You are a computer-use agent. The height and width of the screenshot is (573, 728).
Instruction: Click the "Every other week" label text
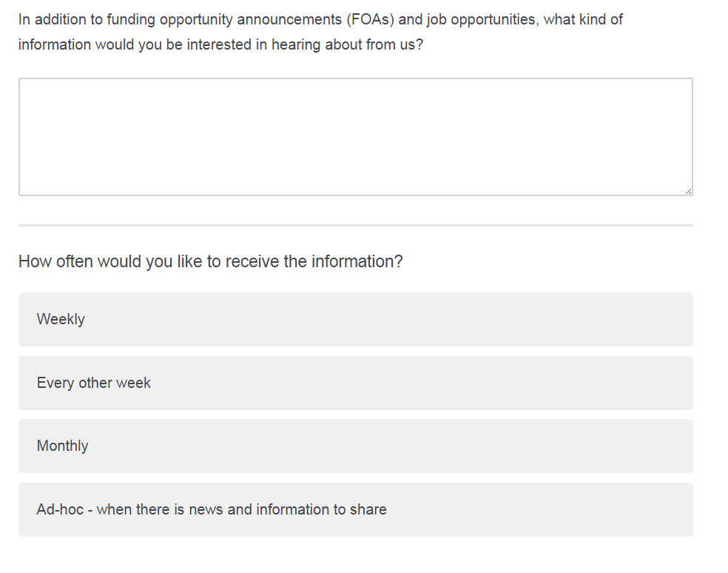pos(94,383)
